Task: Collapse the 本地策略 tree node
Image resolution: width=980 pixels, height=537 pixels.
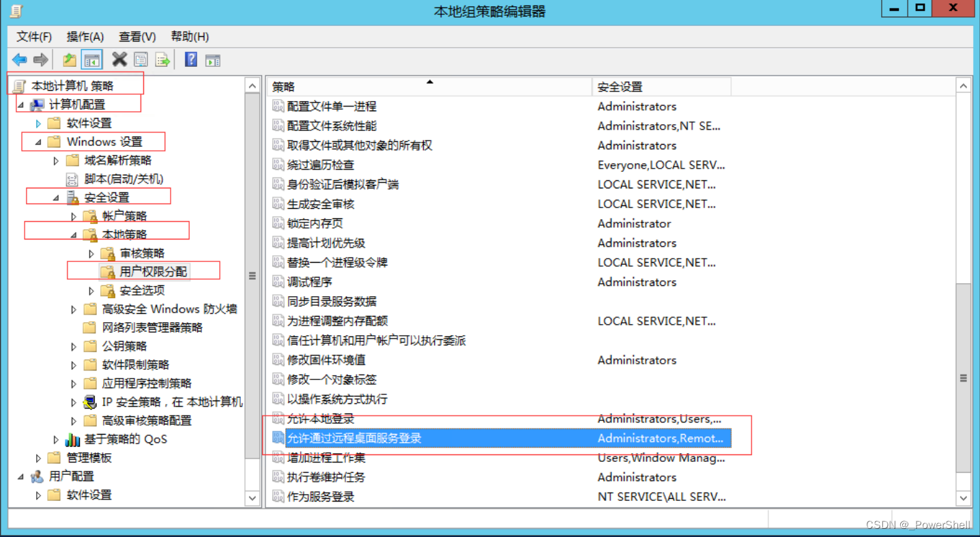Action: pos(74,235)
